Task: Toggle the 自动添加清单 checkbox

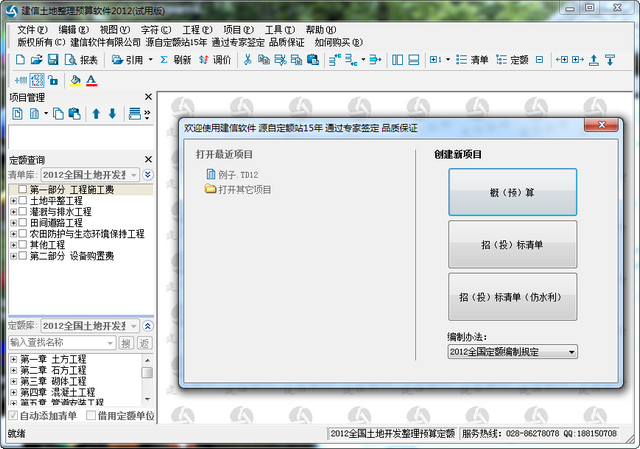Action: coord(13,416)
